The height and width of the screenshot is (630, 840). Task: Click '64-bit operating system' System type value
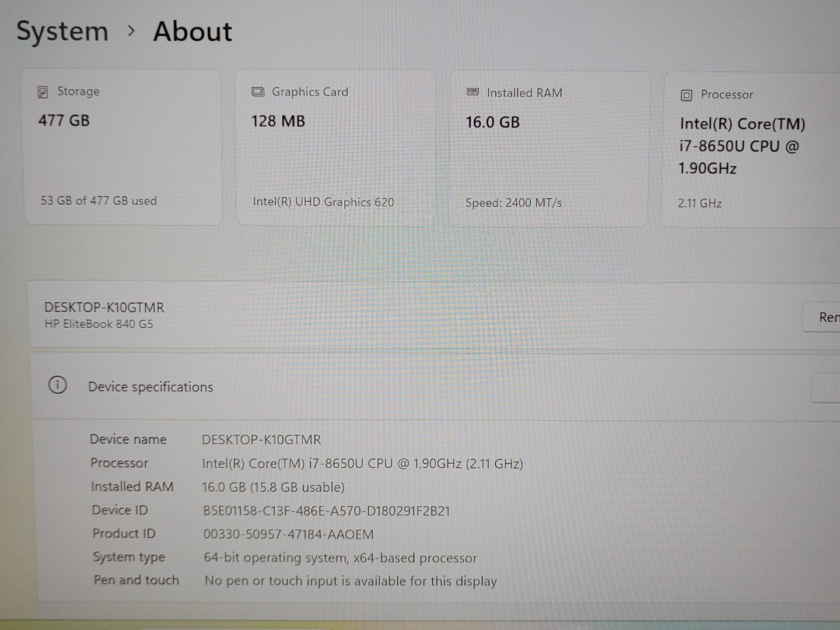point(340,558)
